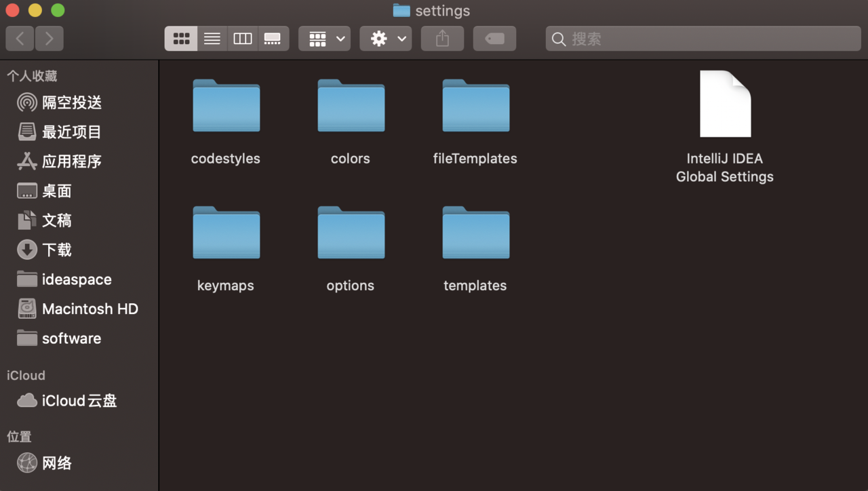Switch to gallery view mode
Image resolution: width=868 pixels, height=491 pixels.
point(273,39)
